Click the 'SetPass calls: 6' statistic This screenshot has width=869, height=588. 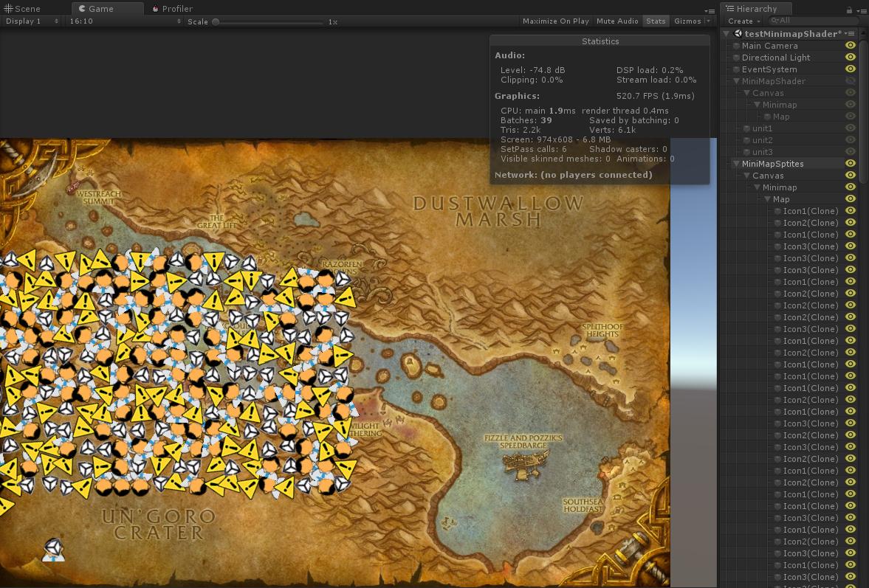coord(533,149)
